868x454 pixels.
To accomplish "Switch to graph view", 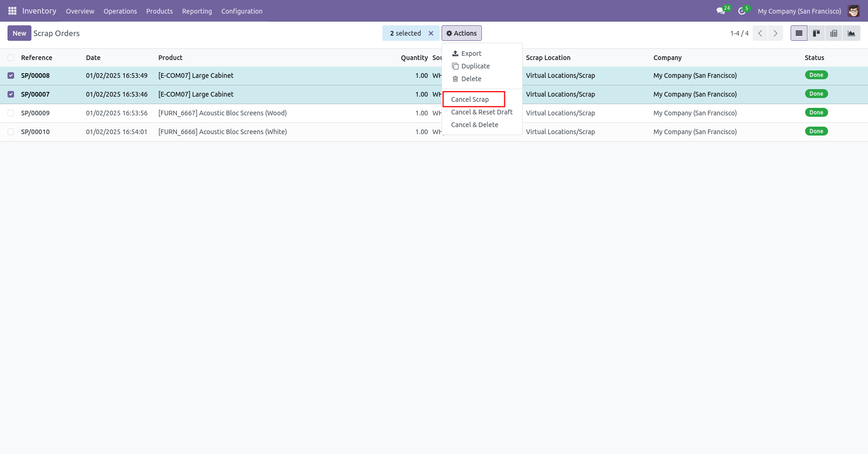I will [x=851, y=33].
